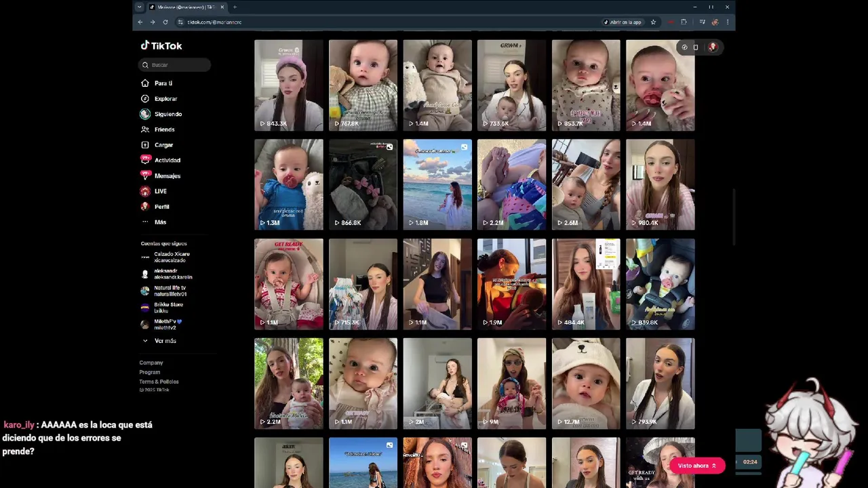Open the beach video with 1.8M views
868x488 pixels.
[437, 185]
